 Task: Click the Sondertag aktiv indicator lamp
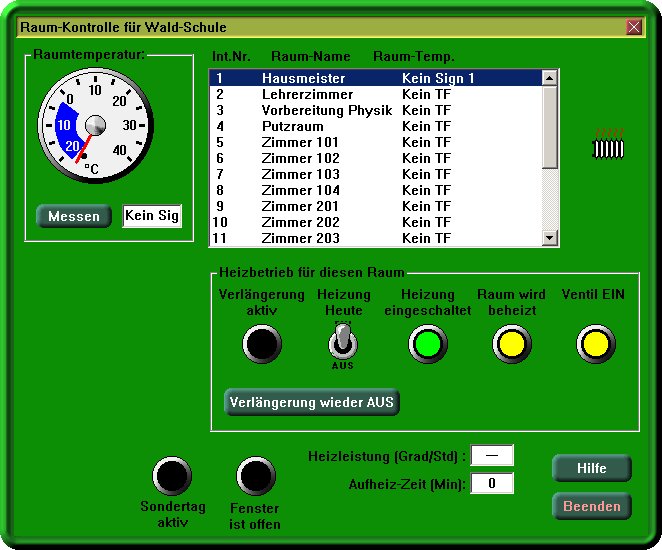[x=172, y=477]
